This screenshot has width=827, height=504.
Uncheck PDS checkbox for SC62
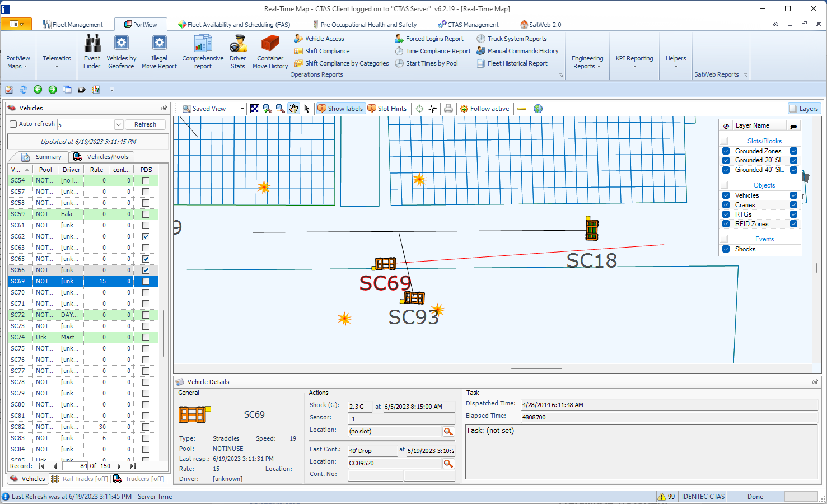146,236
